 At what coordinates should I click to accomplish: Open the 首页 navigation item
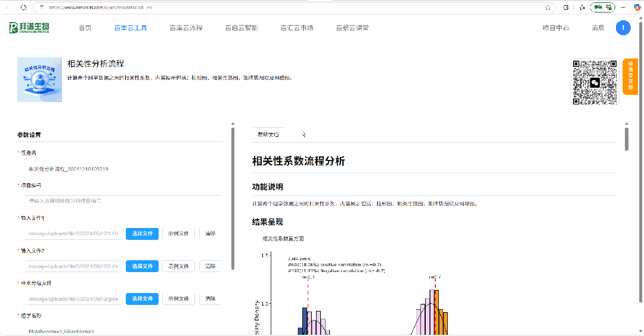(85, 27)
